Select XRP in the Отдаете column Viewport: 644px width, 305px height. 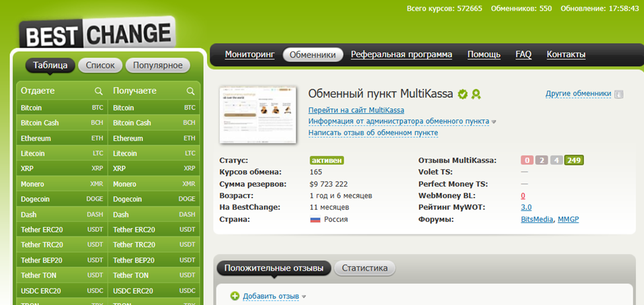click(x=61, y=168)
